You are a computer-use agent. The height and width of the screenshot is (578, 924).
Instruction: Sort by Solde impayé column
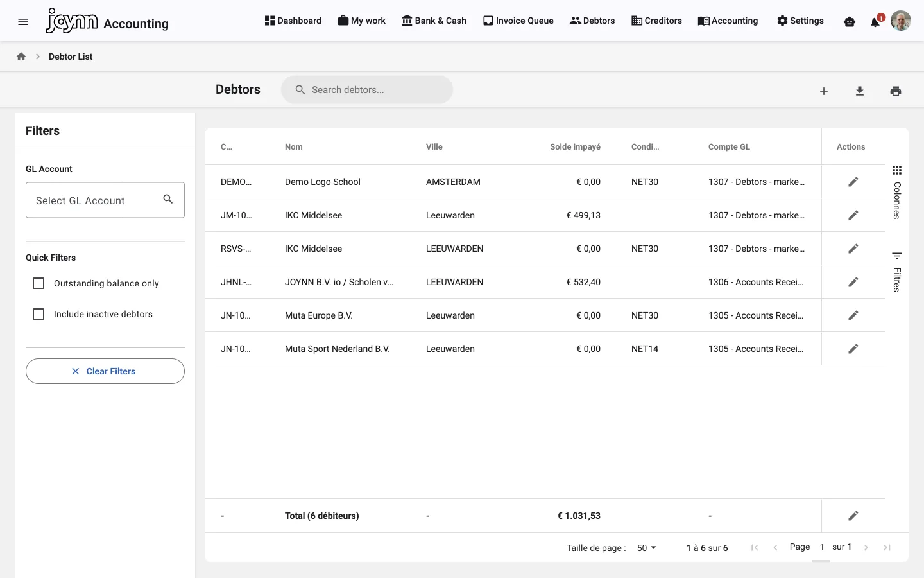(x=575, y=147)
